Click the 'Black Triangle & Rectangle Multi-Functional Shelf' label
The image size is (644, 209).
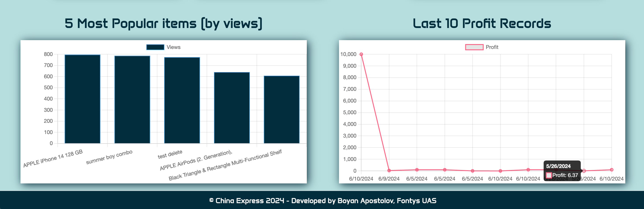pyautogui.click(x=225, y=165)
